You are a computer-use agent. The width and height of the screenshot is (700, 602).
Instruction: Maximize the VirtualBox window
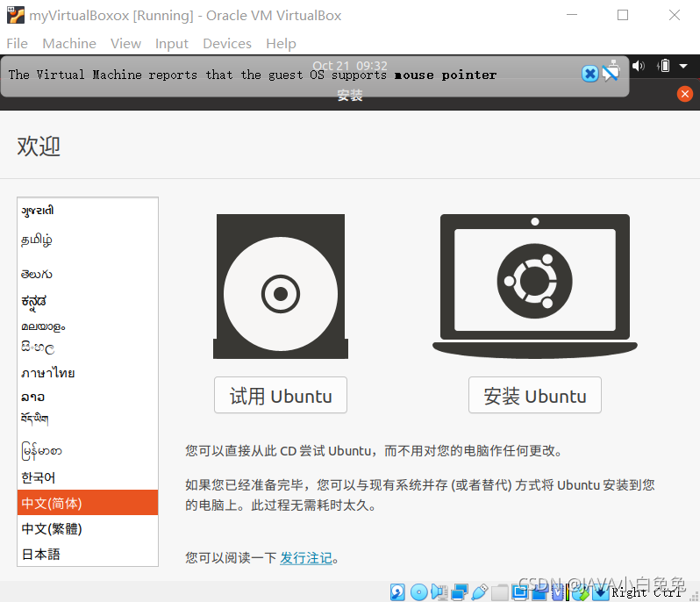623,15
